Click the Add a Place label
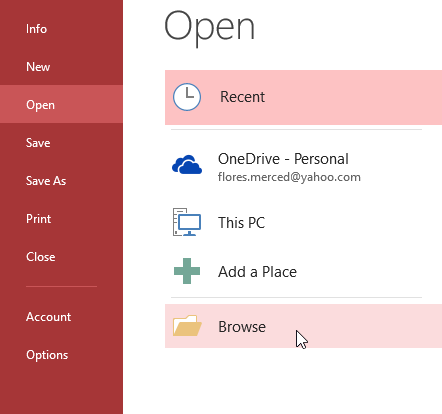The height and width of the screenshot is (414, 442). coord(257,272)
